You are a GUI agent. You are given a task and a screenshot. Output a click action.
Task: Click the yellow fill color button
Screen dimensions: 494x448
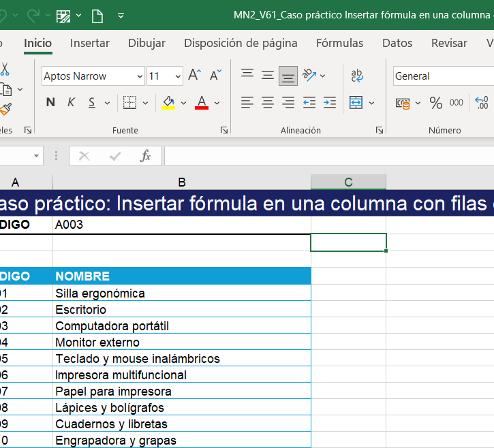tap(168, 103)
